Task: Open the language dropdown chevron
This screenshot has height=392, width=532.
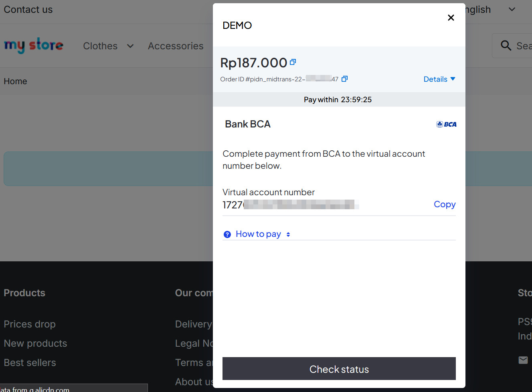Action: (512, 10)
